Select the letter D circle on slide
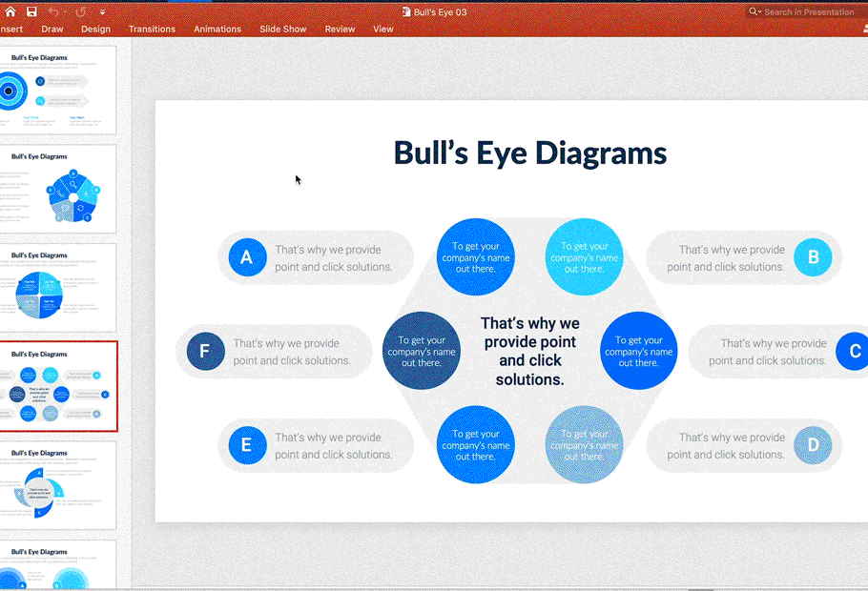 coord(813,445)
